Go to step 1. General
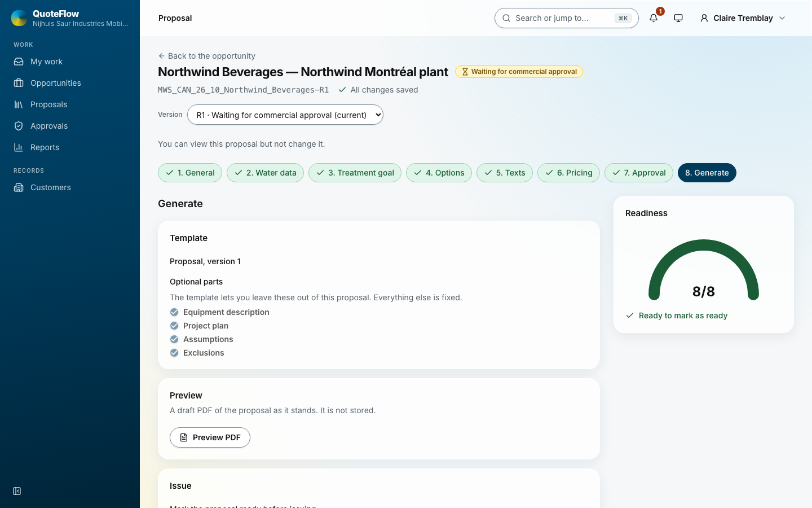812x508 pixels. [190, 173]
